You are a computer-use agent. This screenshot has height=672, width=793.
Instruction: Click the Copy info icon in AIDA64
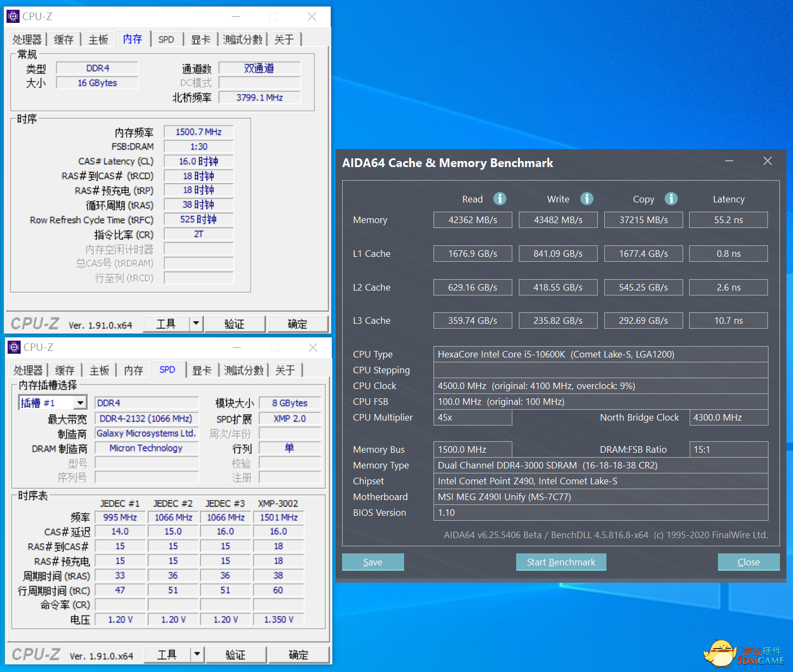click(671, 199)
